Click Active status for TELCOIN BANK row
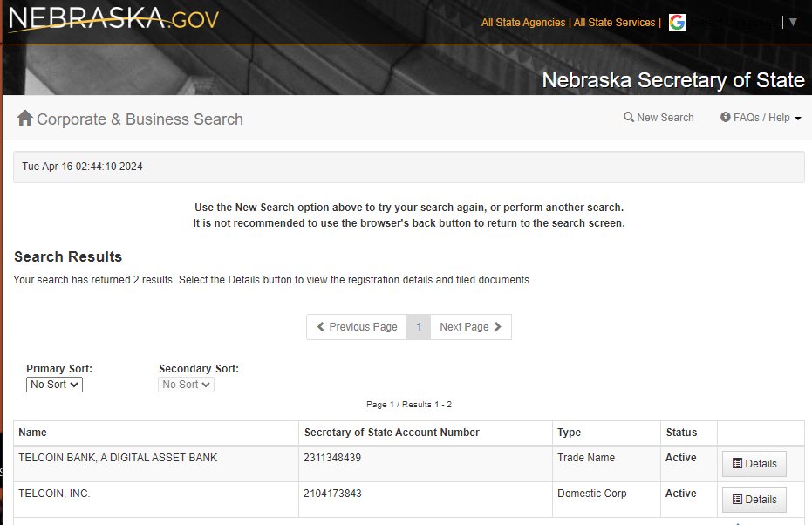The width and height of the screenshot is (812, 525). click(x=681, y=458)
